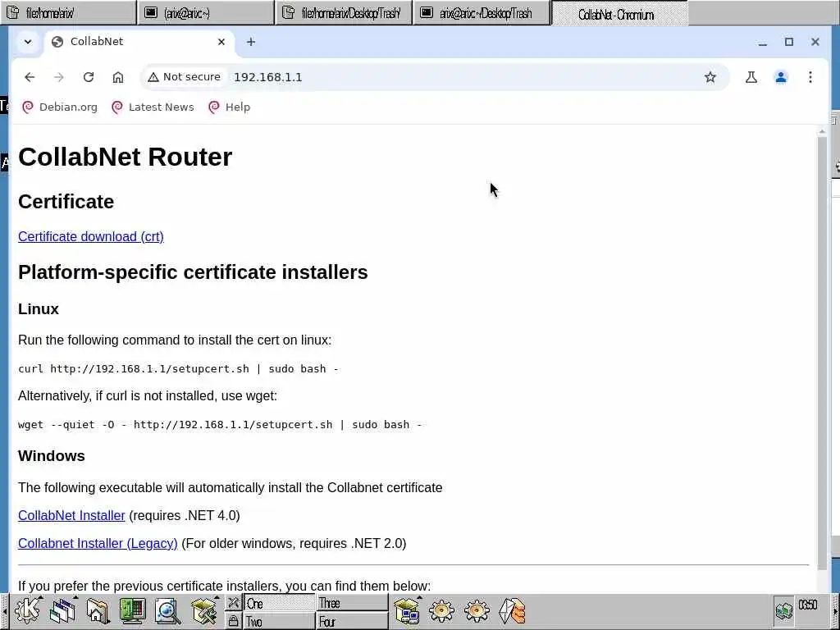Open Chromium three-dot menu
This screenshot has height=630, width=840.
pyautogui.click(x=810, y=77)
